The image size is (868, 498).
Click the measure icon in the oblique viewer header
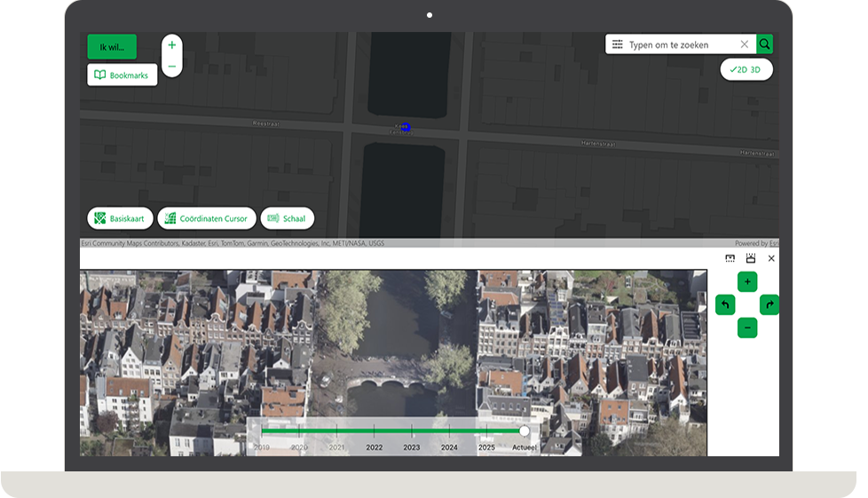[730, 258]
